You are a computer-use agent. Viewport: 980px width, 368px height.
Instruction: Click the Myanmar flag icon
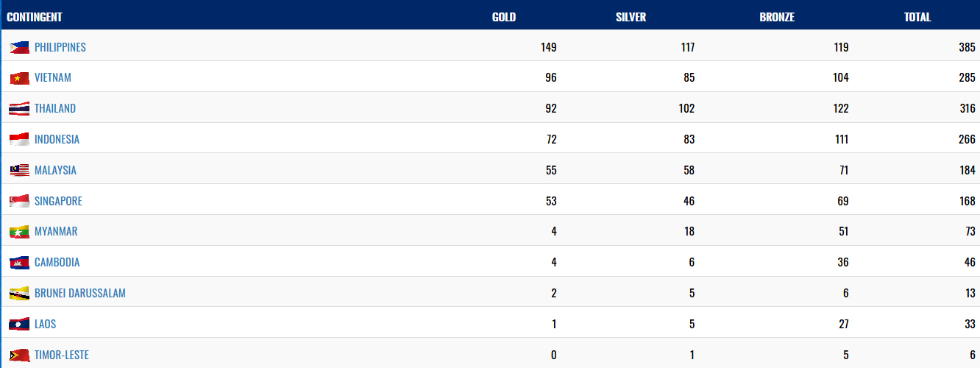click(x=20, y=232)
